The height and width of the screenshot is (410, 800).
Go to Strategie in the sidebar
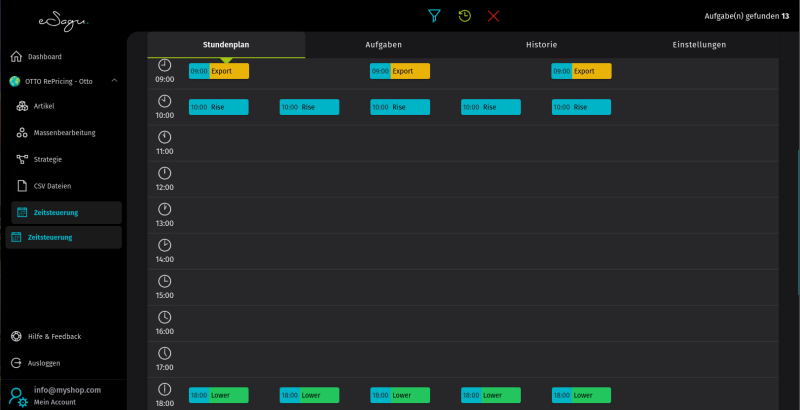coord(48,159)
